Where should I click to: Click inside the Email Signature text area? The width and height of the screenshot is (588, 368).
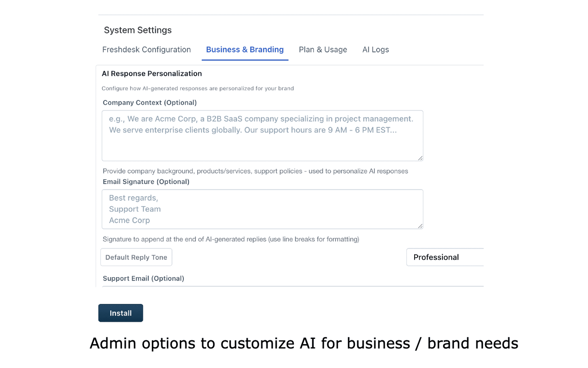click(x=262, y=209)
